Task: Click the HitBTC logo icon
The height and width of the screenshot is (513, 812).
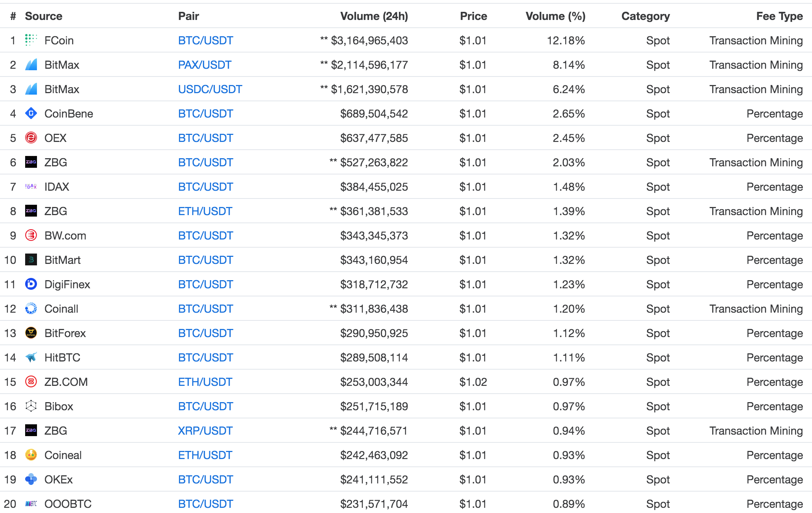Action: coord(31,357)
